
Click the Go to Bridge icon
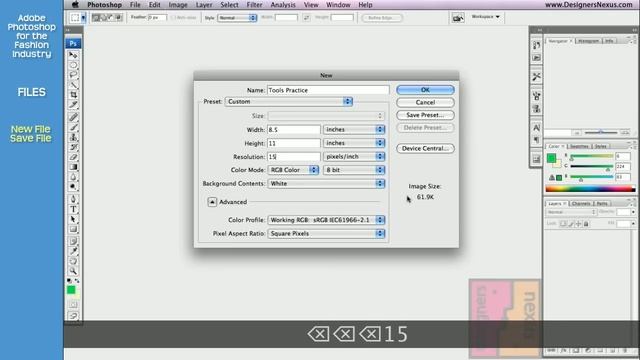coord(458,18)
